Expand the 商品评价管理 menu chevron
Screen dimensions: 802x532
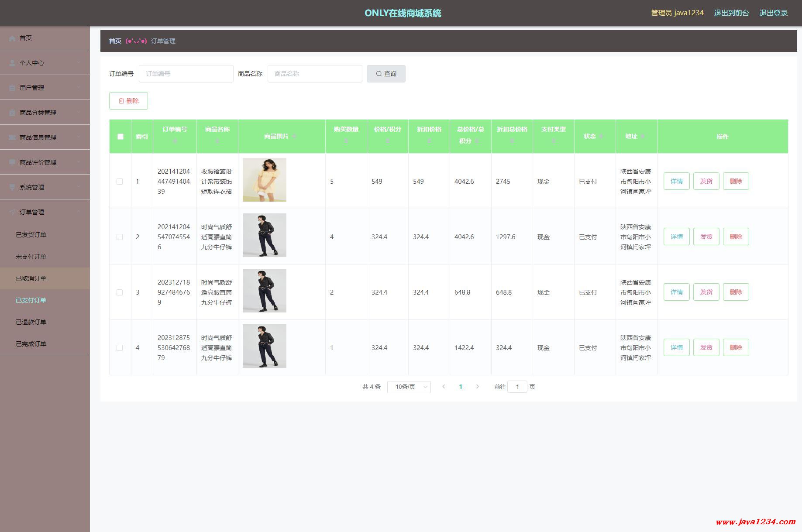pos(79,162)
